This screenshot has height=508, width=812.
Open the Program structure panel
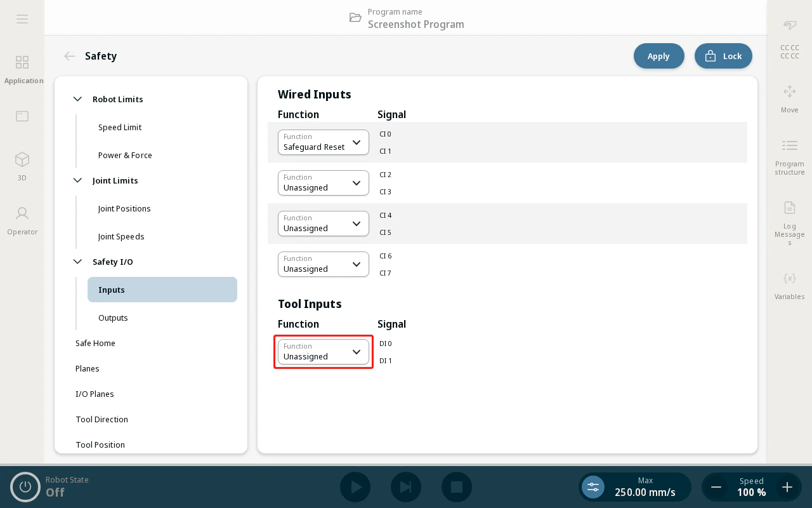point(790,157)
